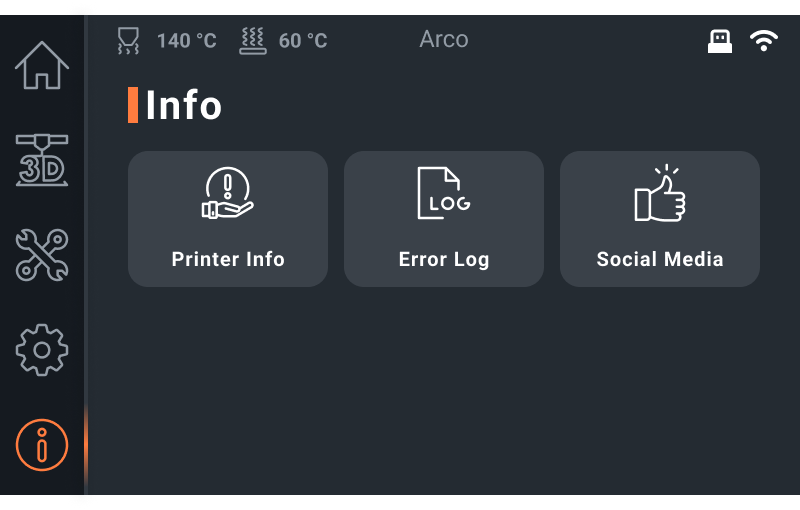
Task: Click the thumbs-up icon
Action: (x=660, y=193)
